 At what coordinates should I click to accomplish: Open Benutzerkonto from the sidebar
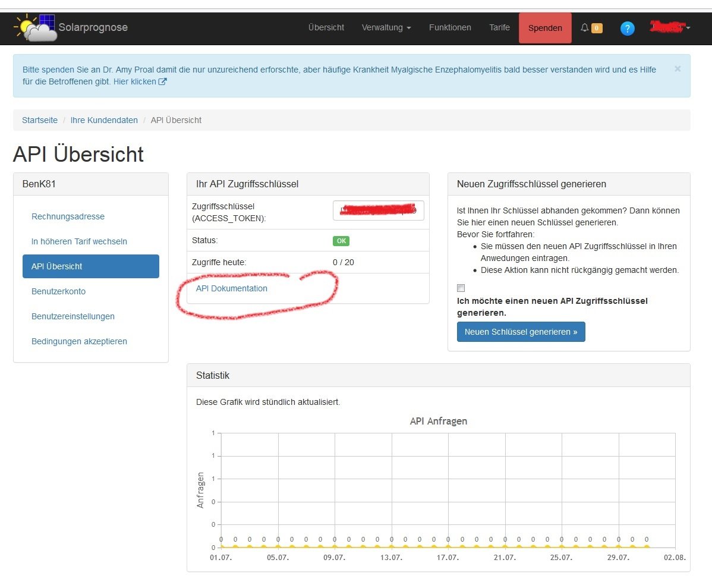58,291
